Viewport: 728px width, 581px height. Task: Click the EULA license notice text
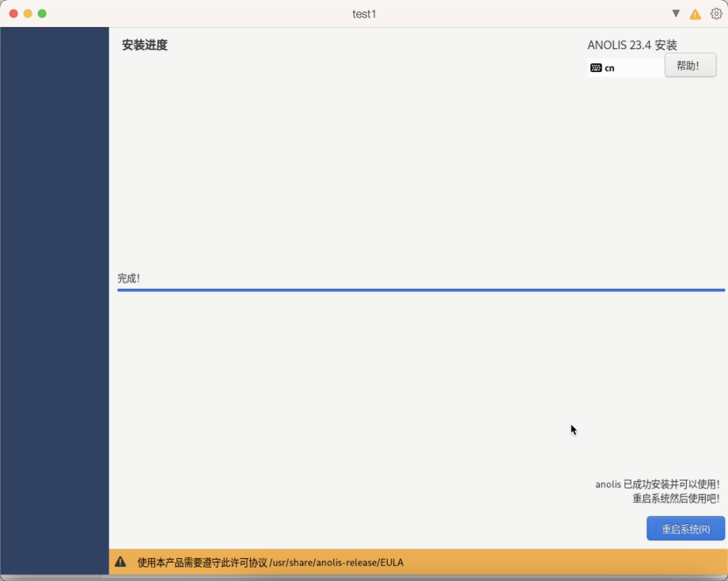pos(270,563)
